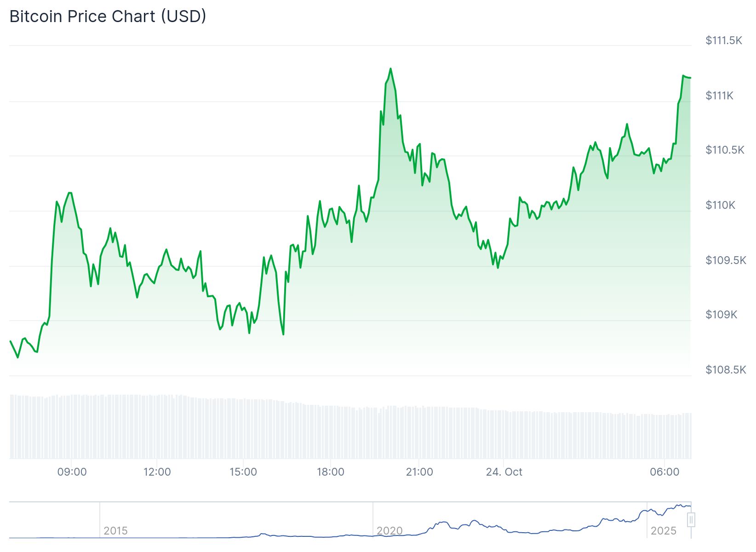The height and width of the screenshot is (552, 756).
Task: Click the $110K price axis label
Action: (x=721, y=205)
